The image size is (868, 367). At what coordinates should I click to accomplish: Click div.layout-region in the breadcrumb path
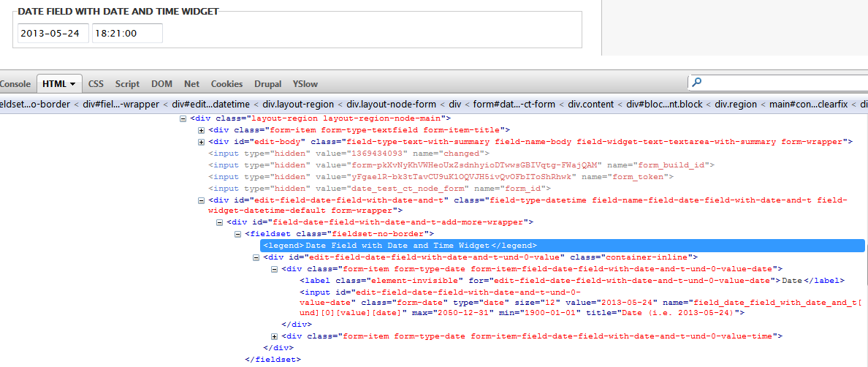coord(298,105)
